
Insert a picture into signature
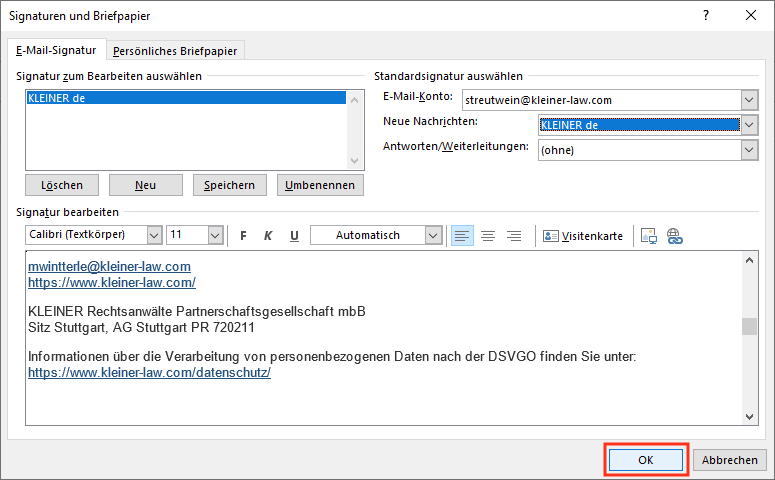tap(649, 236)
